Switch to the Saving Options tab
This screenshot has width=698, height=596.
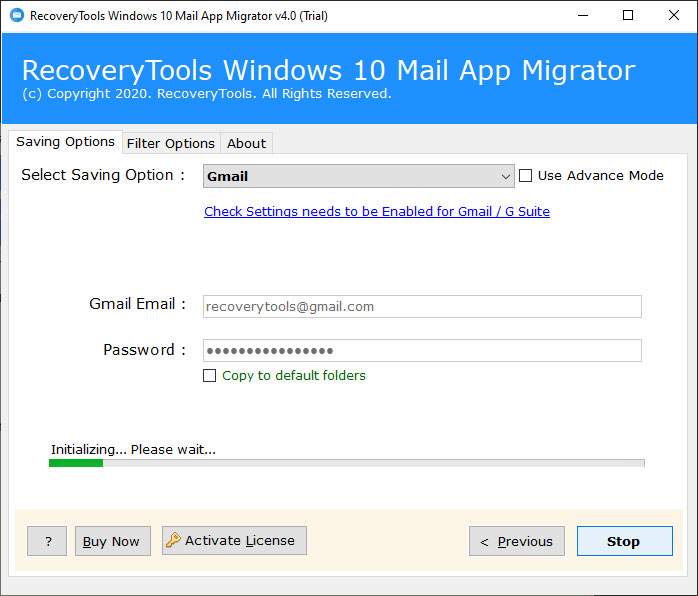click(x=65, y=142)
